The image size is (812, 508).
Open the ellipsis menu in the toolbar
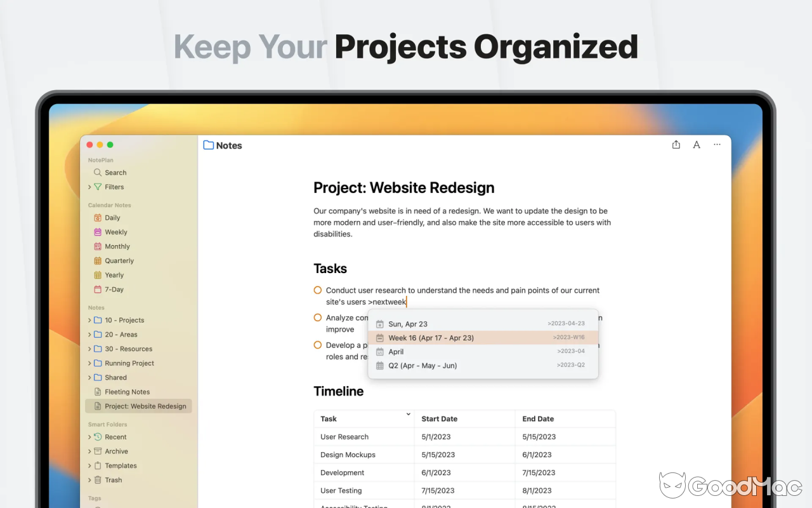pyautogui.click(x=717, y=145)
